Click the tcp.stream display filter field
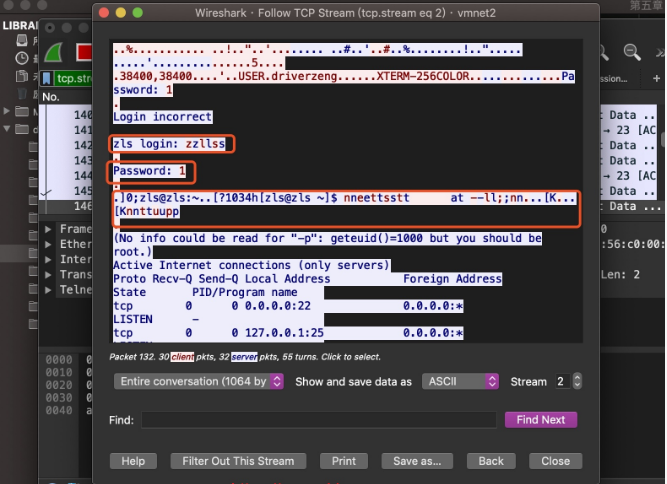Viewport: 667px width, 484px height. 74,78
